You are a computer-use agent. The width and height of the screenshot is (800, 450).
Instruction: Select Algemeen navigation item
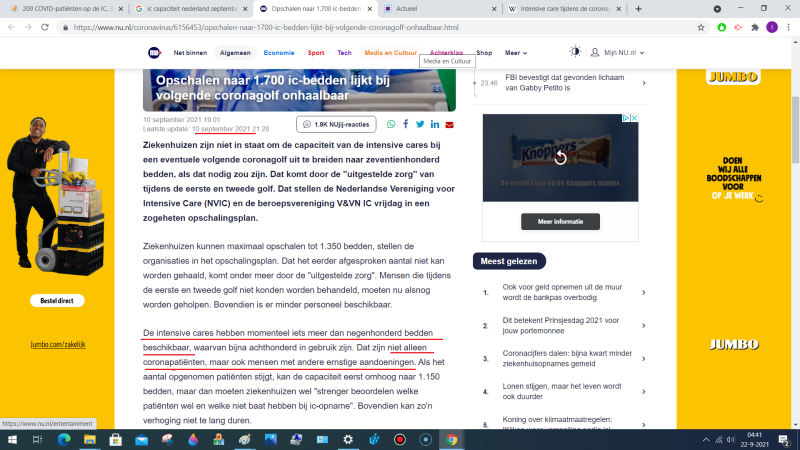235,53
